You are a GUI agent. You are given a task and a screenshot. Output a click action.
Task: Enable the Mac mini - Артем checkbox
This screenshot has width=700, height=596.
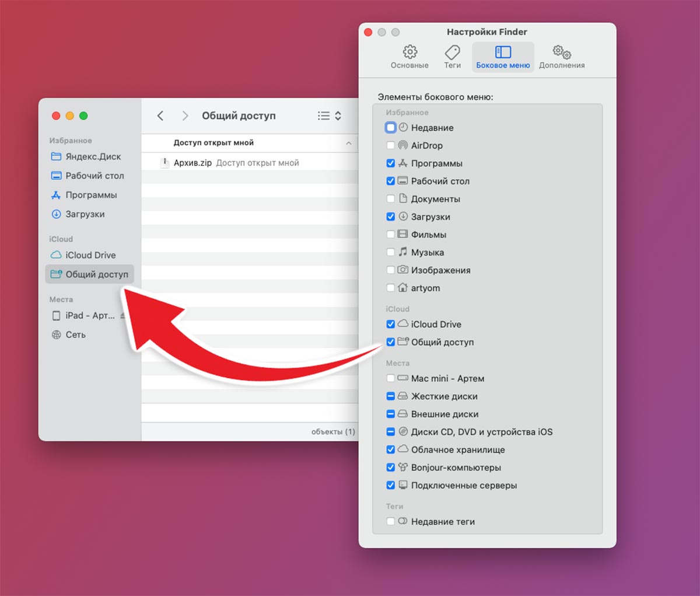point(391,378)
